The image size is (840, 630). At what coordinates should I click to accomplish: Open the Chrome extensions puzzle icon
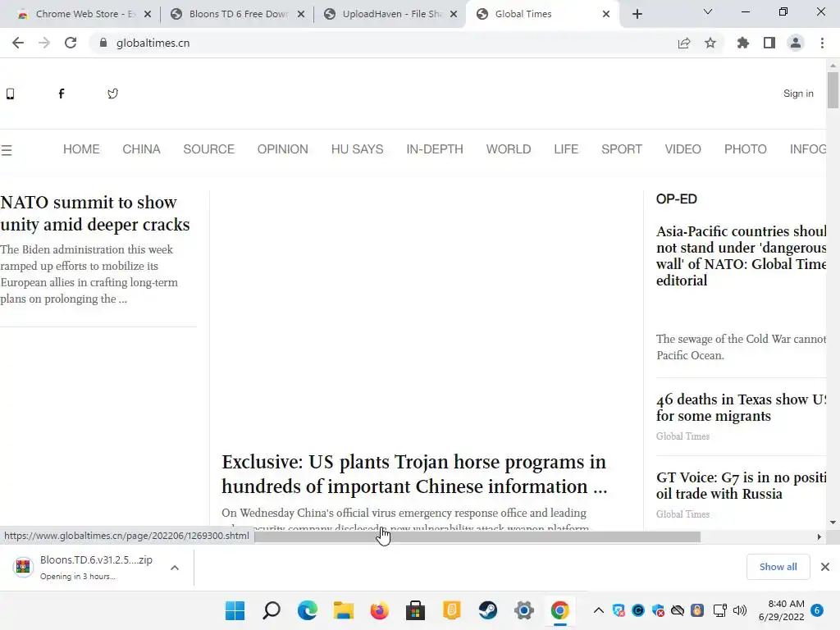click(743, 43)
